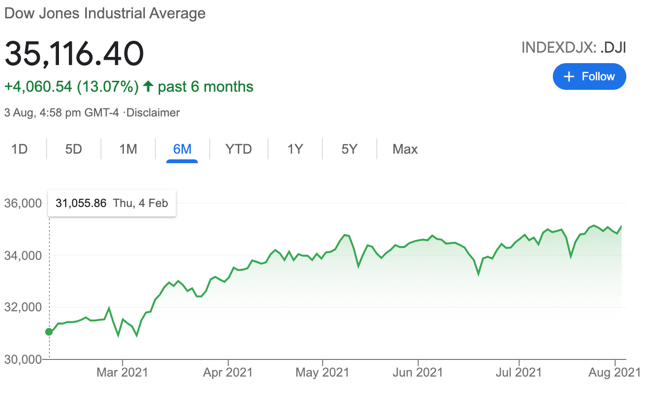Switch to the 1D time range tab
The image size is (660, 394).
click(x=19, y=149)
